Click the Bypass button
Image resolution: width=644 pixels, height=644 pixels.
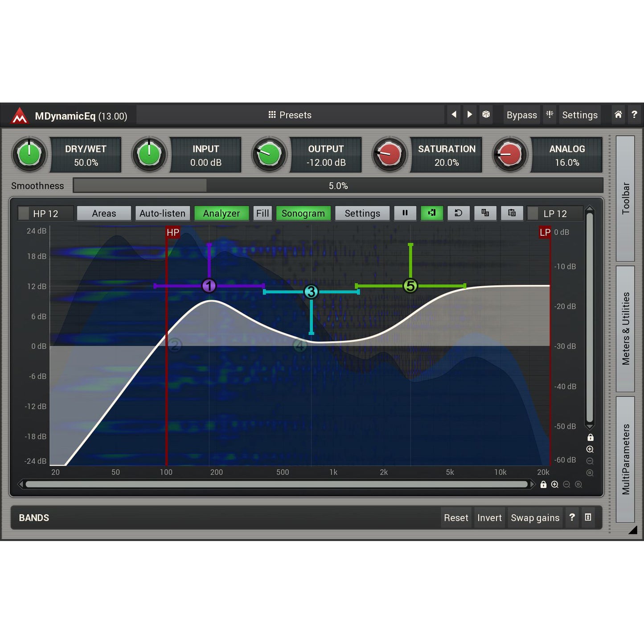point(521,115)
